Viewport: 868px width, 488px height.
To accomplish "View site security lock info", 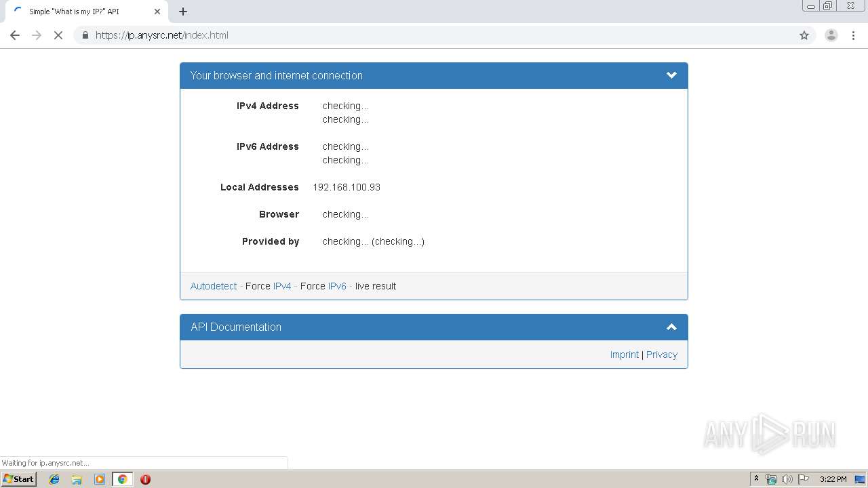I will pyautogui.click(x=85, y=35).
